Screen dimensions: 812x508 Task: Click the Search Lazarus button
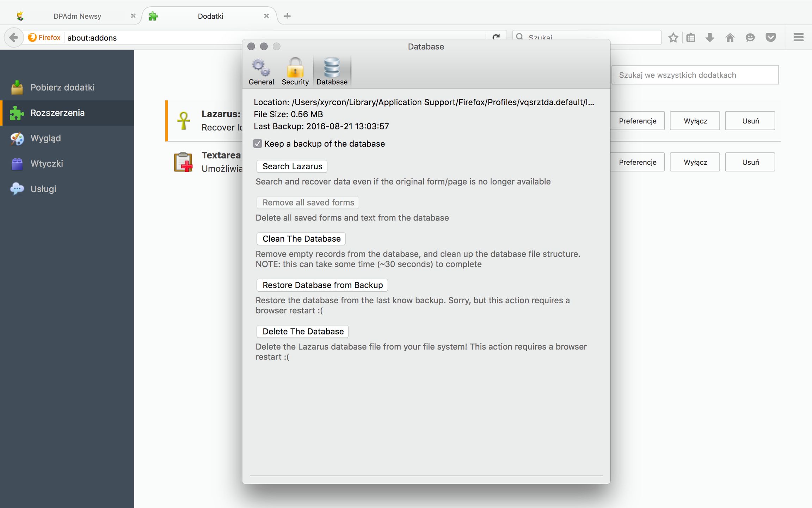point(292,167)
